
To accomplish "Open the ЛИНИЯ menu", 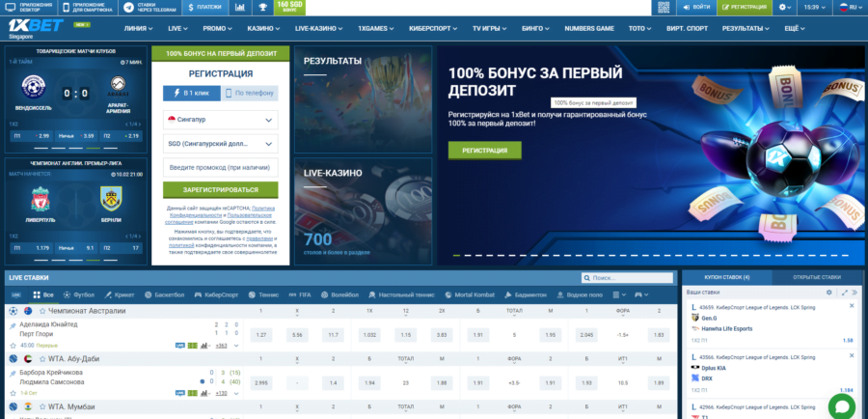I will click(x=138, y=28).
